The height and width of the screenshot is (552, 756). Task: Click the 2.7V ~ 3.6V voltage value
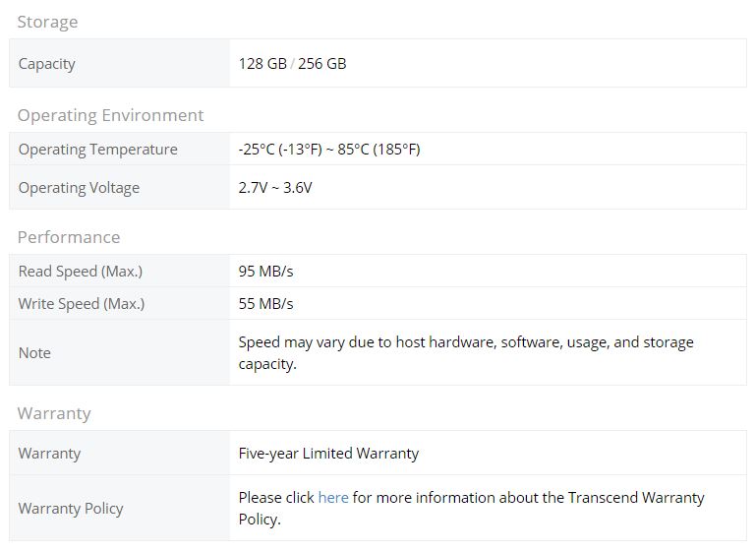[275, 188]
